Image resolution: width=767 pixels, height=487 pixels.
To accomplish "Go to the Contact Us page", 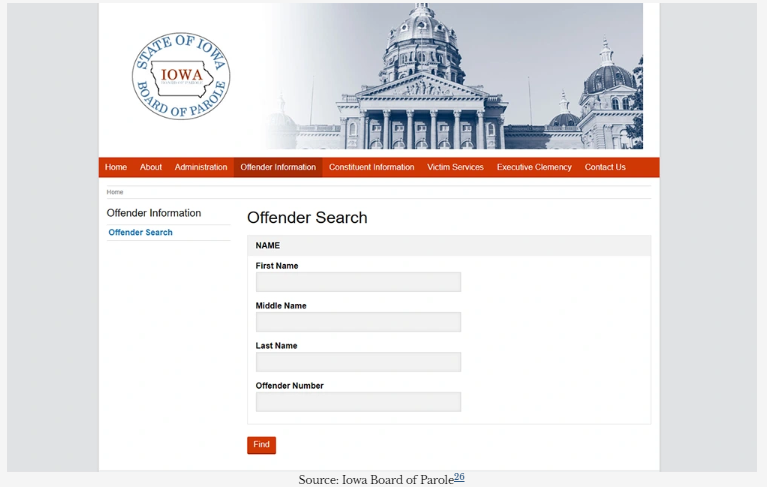I will coord(605,167).
